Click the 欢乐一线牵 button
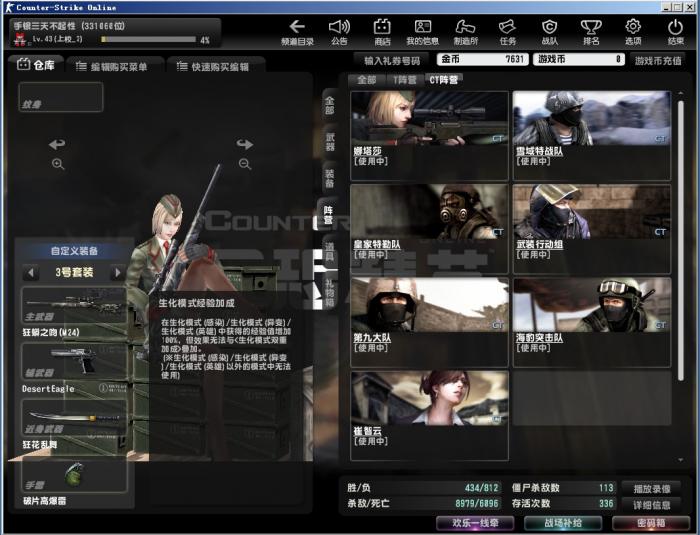Image resolution: width=700 pixels, height=535 pixels. (475, 523)
